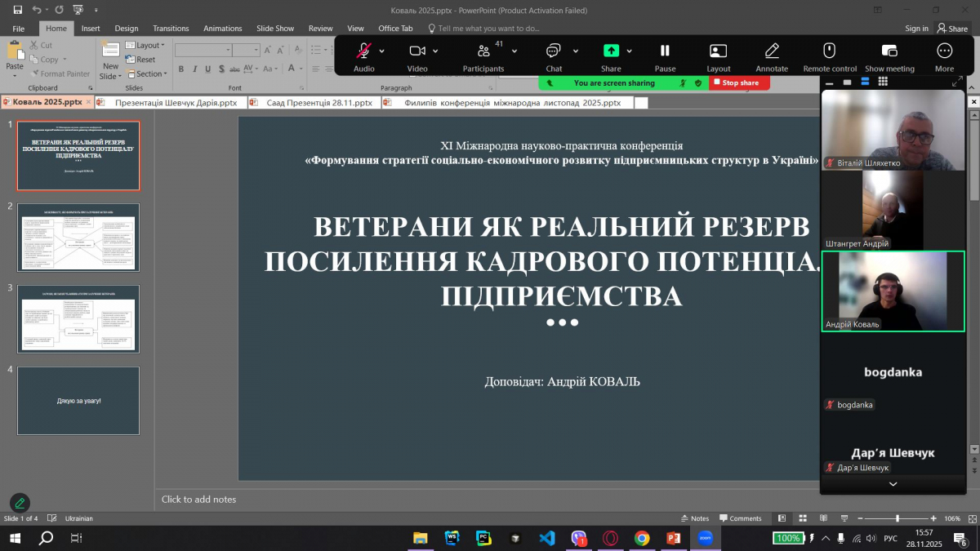Click the Stop share button
The height and width of the screenshot is (551, 980).
pyautogui.click(x=739, y=82)
